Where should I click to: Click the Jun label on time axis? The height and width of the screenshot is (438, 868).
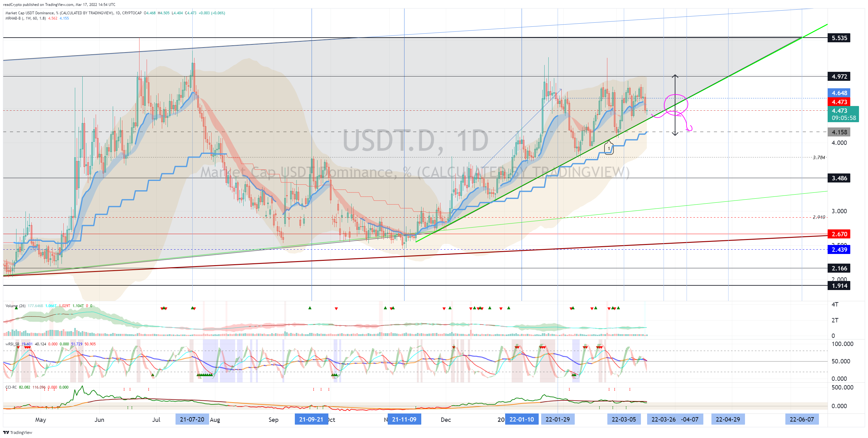pyautogui.click(x=99, y=420)
